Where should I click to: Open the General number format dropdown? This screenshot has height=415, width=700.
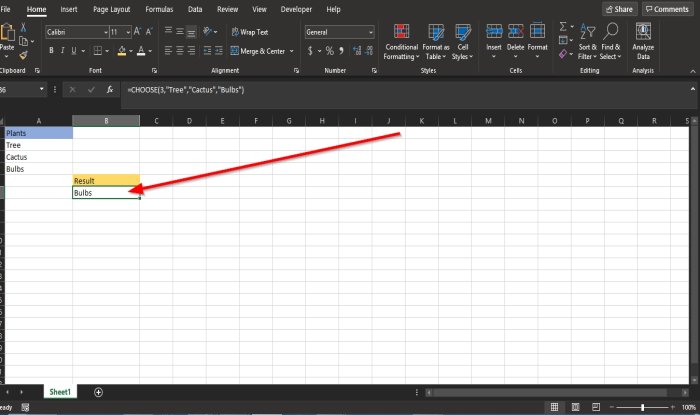click(x=371, y=32)
